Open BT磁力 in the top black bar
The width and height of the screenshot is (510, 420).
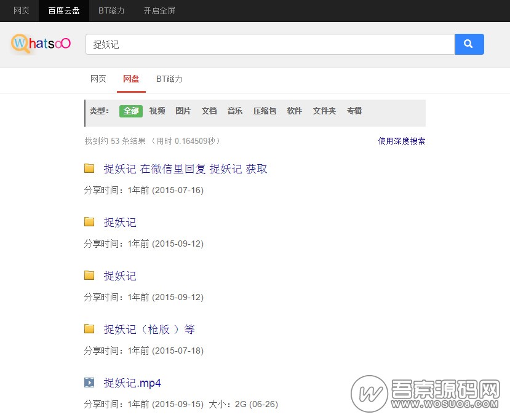(111, 10)
